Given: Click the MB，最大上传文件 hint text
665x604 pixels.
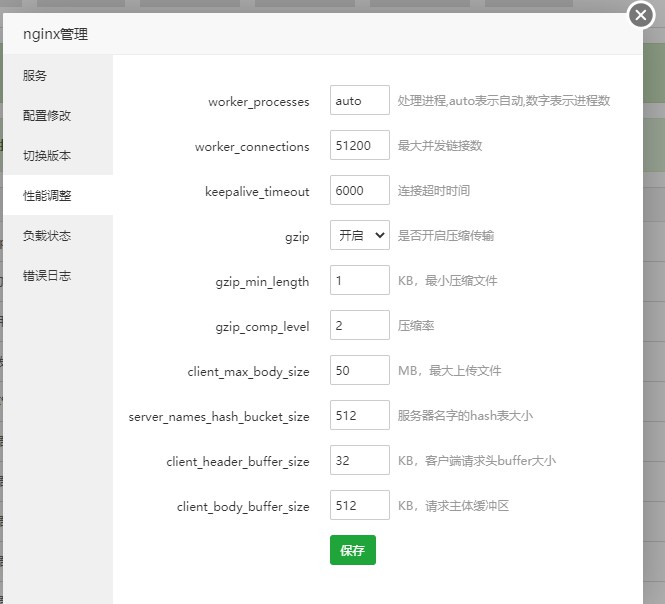Looking at the screenshot, I should tap(450, 370).
